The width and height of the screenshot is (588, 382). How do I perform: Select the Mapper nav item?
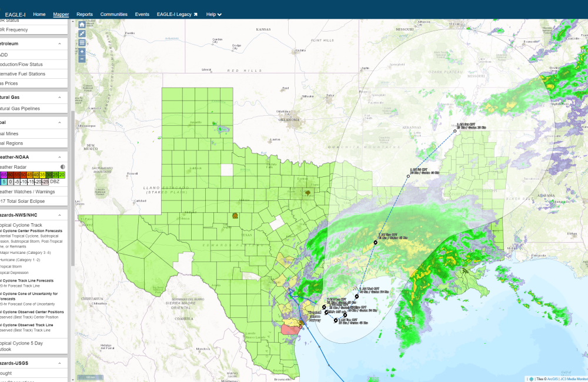[x=61, y=14]
